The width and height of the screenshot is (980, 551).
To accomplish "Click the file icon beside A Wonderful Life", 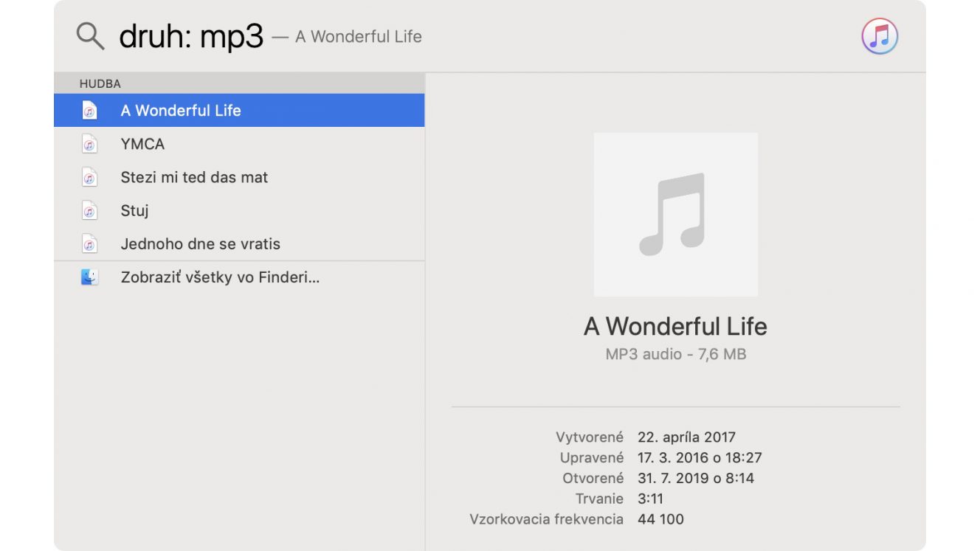I will pos(89,111).
